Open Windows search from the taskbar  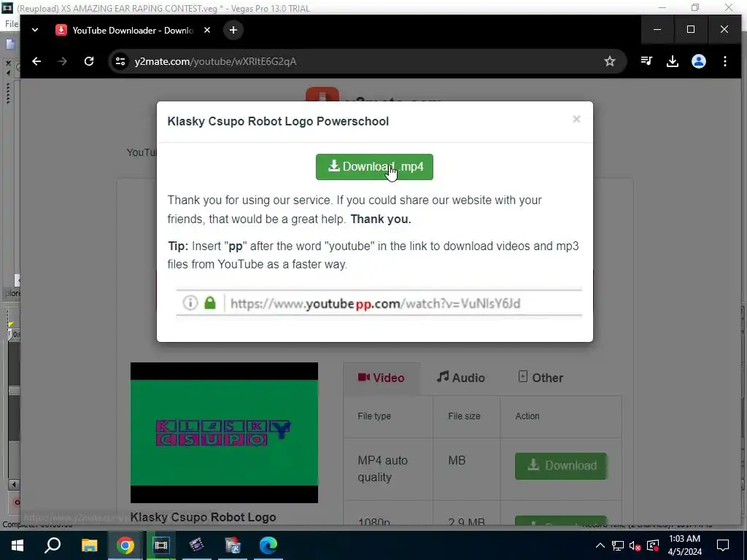[x=53, y=545]
